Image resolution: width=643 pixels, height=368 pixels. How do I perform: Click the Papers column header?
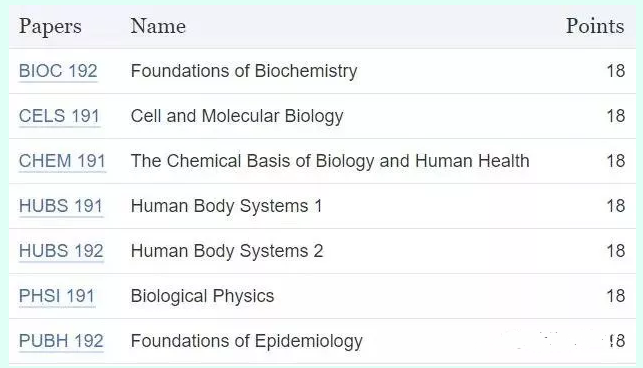[x=50, y=27]
